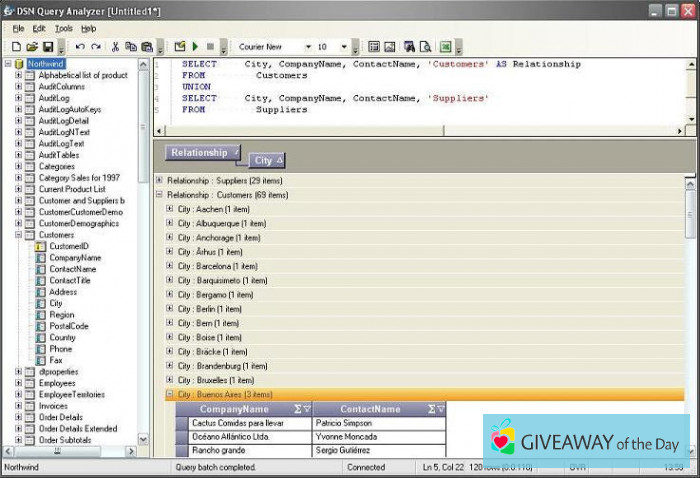Image resolution: width=700 pixels, height=478 pixels.
Task: Click the Paste clipboard icon
Action: click(147, 47)
